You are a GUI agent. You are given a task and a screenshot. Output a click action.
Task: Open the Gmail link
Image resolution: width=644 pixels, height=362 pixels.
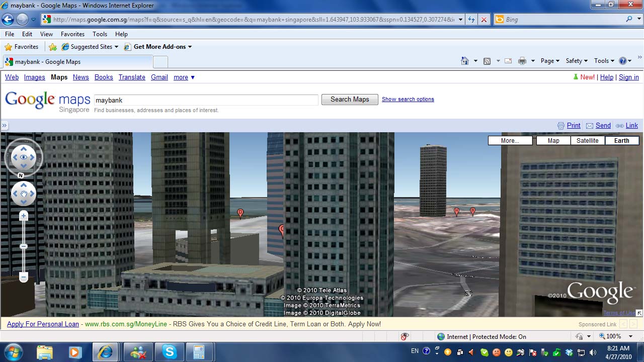point(159,77)
